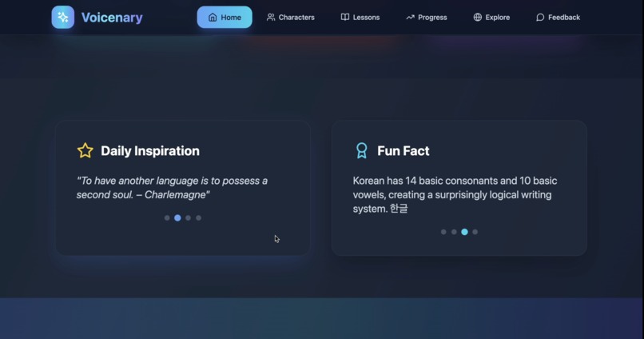Select fourth dot in Daily Inspiration carousel
The height and width of the screenshot is (339, 644).
point(198,217)
